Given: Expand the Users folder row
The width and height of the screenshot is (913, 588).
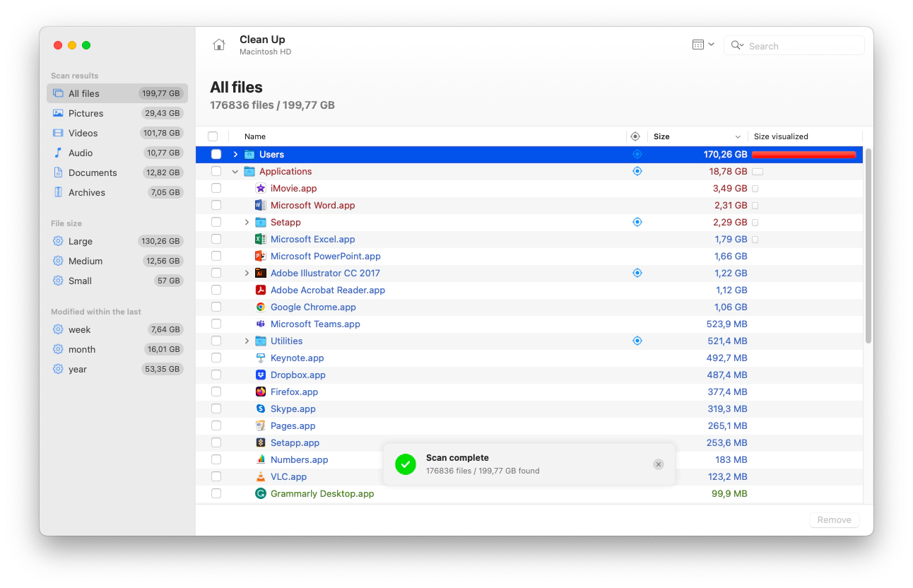Looking at the screenshot, I should point(235,154).
